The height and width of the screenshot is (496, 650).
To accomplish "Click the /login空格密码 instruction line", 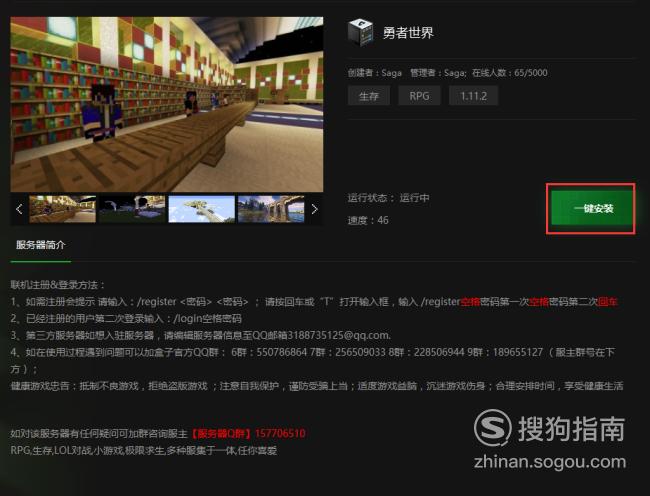I will click(126, 319).
